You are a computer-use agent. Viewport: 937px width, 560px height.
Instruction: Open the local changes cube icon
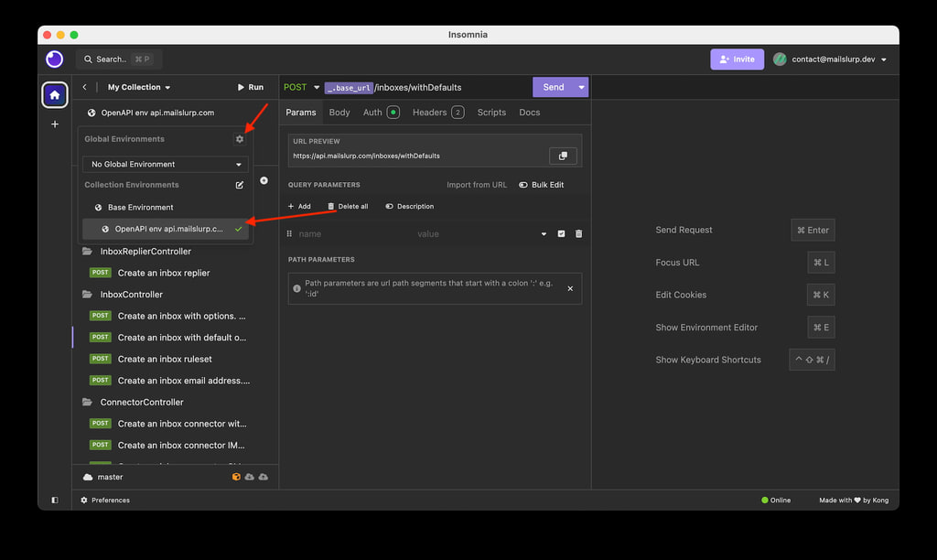(x=236, y=477)
